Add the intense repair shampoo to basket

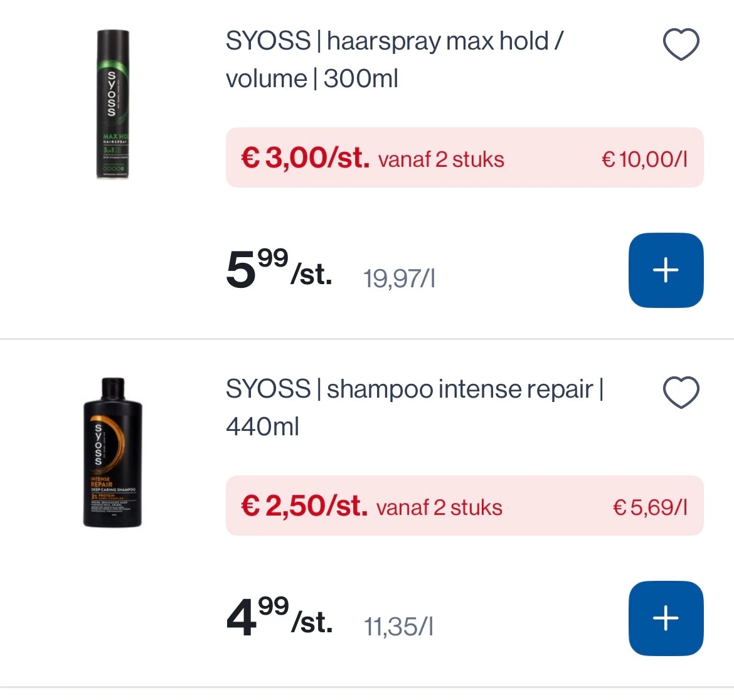tap(666, 618)
